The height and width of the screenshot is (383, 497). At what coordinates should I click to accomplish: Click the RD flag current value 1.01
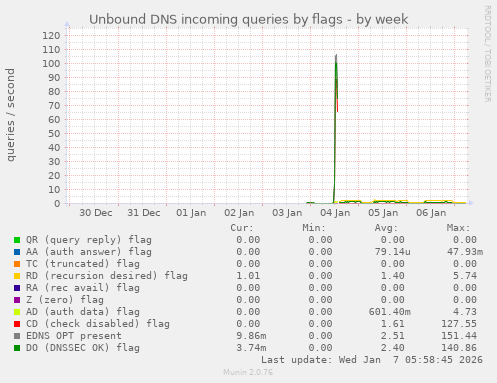click(248, 276)
